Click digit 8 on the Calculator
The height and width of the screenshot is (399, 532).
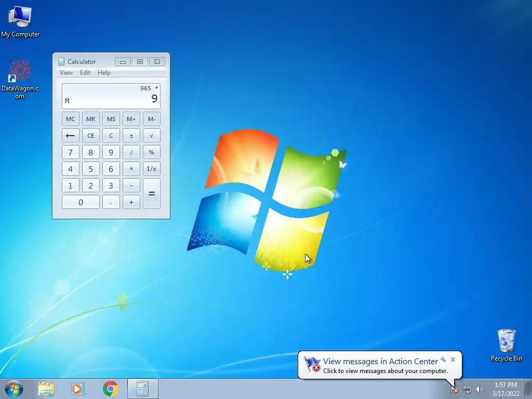point(90,152)
